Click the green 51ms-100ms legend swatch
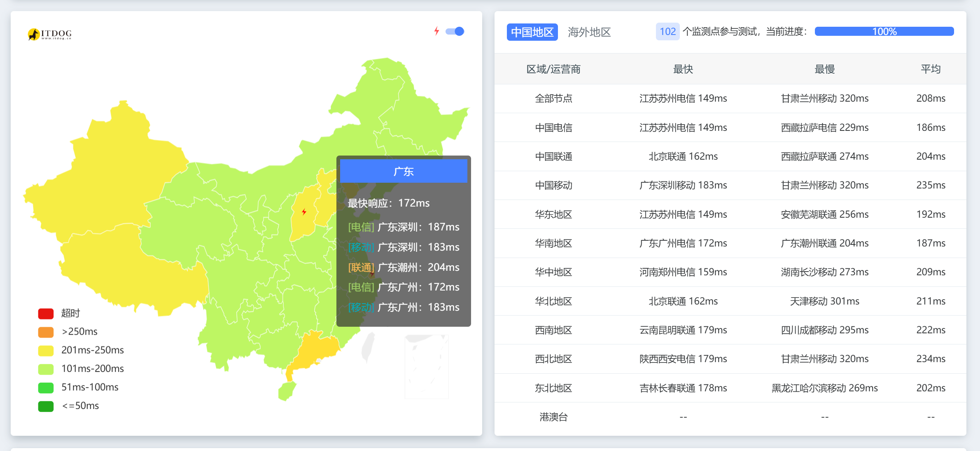The width and height of the screenshot is (980, 451). pos(46,388)
